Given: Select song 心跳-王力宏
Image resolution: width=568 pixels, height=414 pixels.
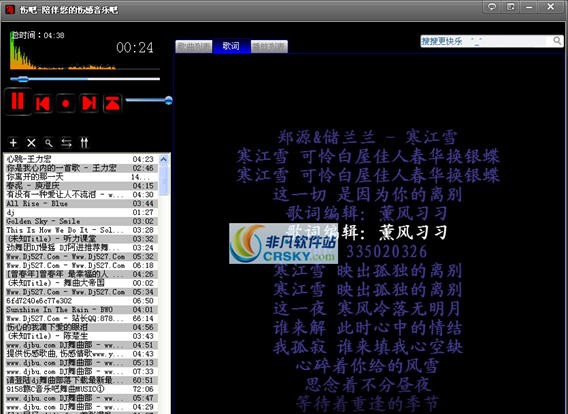Looking at the screenshot, I should point(81,159).
